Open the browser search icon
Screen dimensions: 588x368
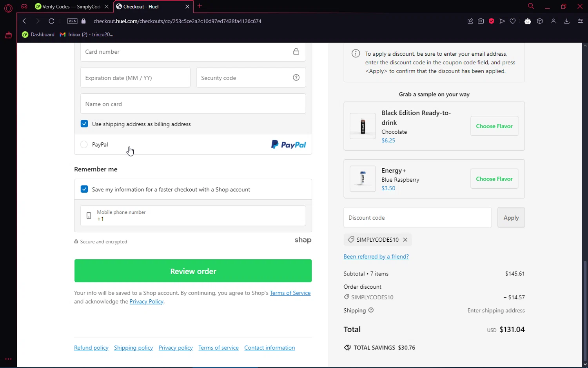531,6
